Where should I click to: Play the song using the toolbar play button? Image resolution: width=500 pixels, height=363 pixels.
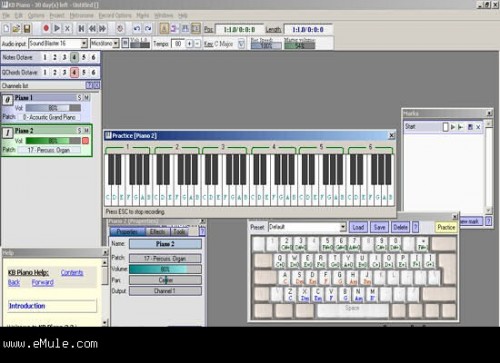coord(57,29)
